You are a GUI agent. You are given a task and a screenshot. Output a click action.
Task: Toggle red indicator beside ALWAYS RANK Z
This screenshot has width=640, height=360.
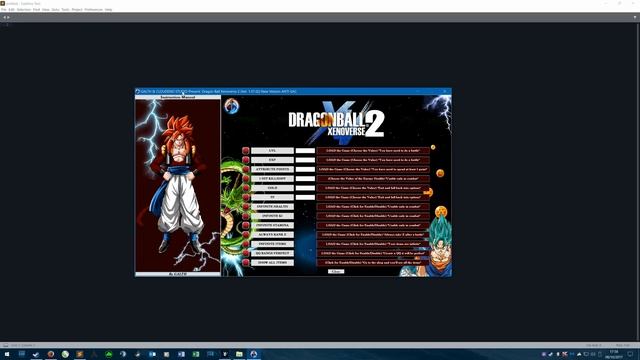(x=246, y=235)
